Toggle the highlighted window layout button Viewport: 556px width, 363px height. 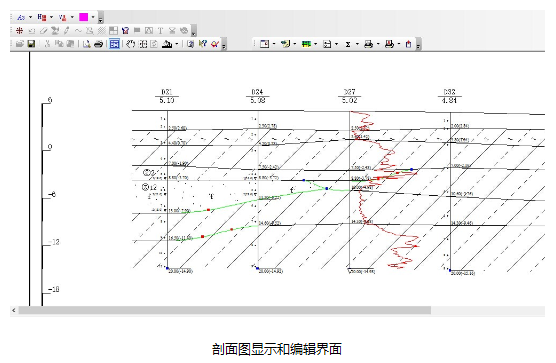[x=114, y=44]
